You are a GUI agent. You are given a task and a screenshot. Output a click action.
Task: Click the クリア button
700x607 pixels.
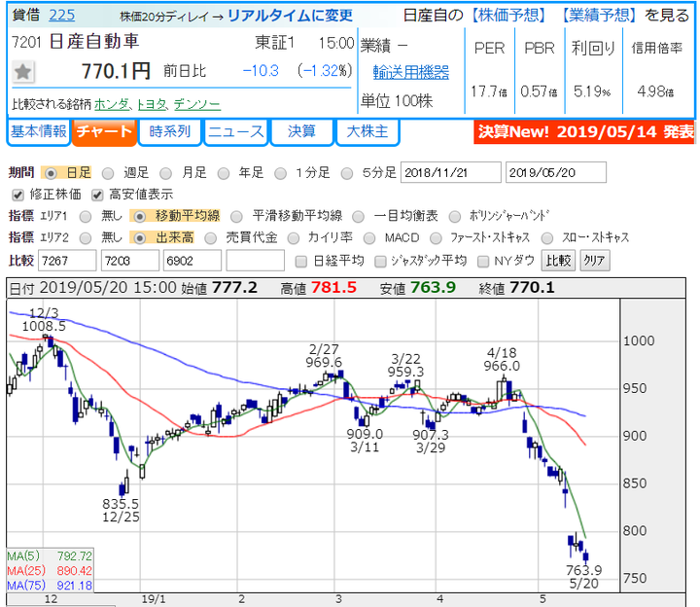point(594,261)
